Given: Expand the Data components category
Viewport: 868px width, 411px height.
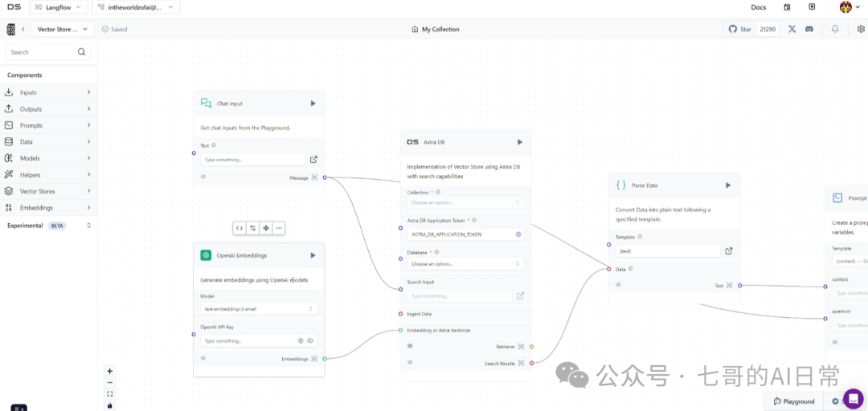Looking at the screenshot, I should point(48,141).
